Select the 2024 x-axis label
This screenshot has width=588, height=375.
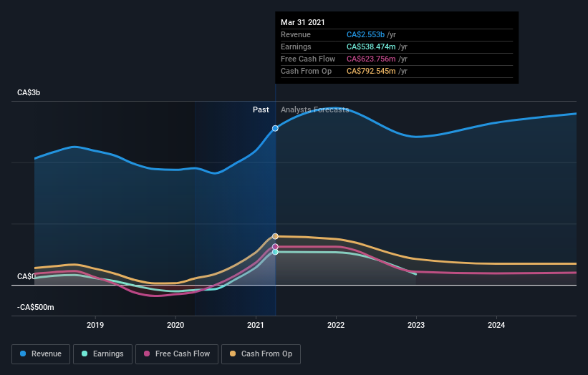click(x=496, y=325)
